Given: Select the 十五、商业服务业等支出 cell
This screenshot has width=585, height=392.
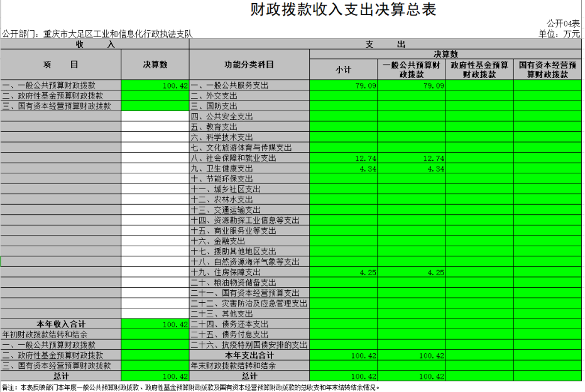Looking at the screenshot, I should (x=249, y=231).
